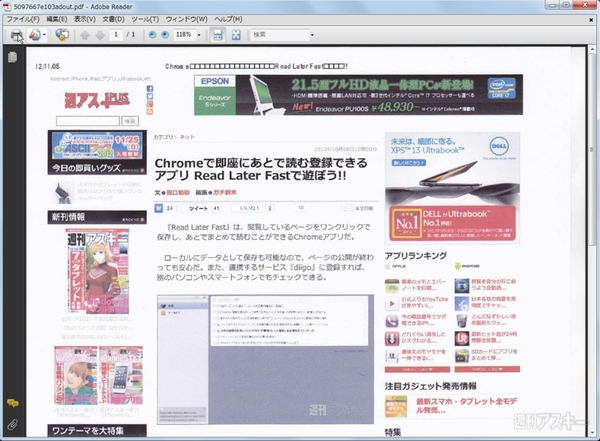The image size is (600, 441).
Task: Click the RSS feed icon beside the logo
Action: click(x=150, y=111)
